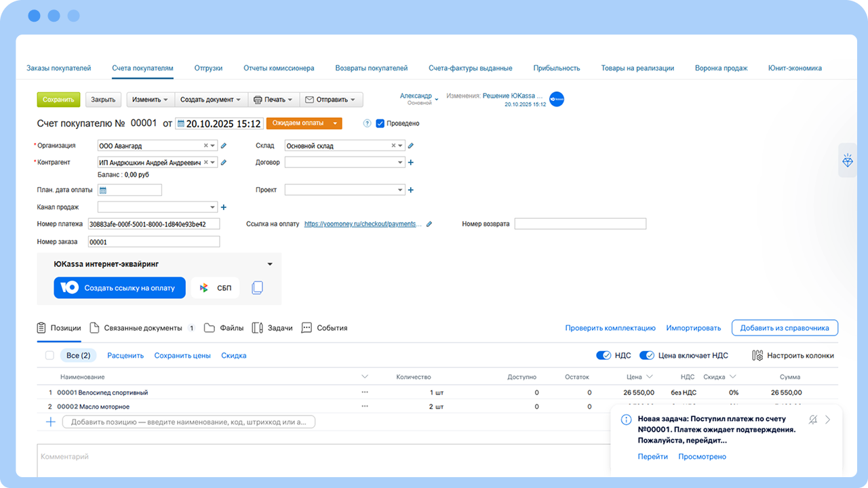This screenshot has height=488, width=868.
Task: Add a new Договор with the plus icon
Action: [x=411, y=163]
